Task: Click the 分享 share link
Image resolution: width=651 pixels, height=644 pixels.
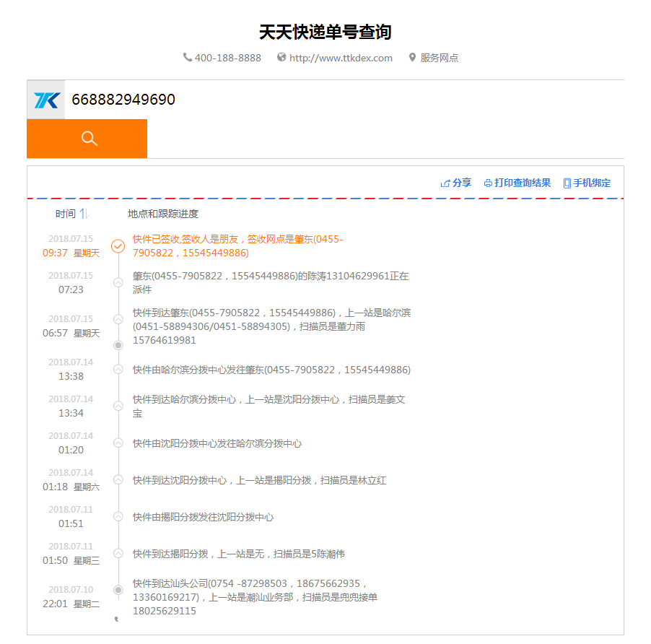Action: point(456,183)
